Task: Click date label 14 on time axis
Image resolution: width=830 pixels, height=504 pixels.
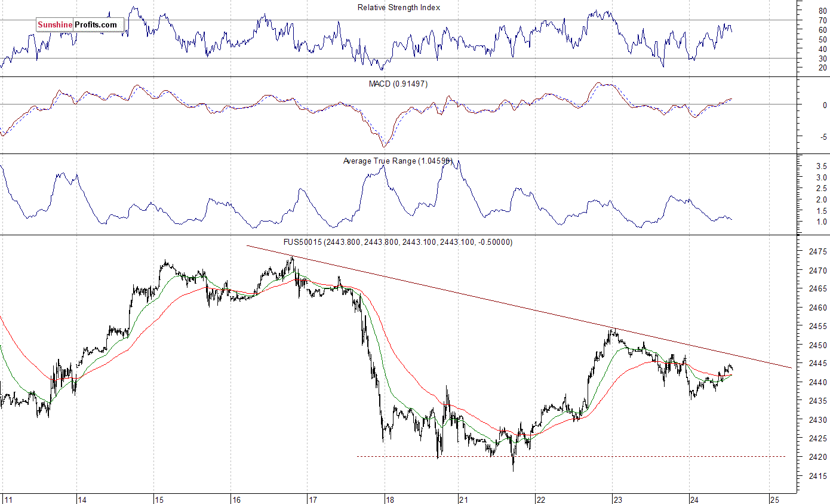Action: [82, 499]
